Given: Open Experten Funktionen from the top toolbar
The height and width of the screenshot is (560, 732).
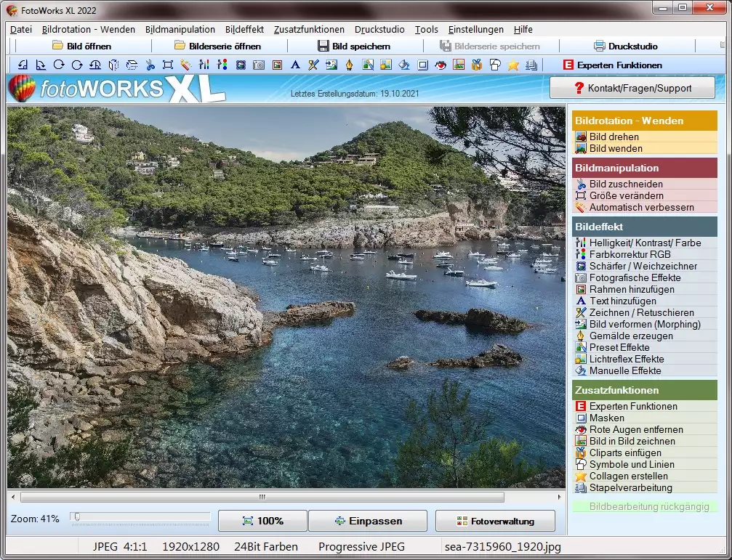Looking at the screenshot, I should 612,65.
